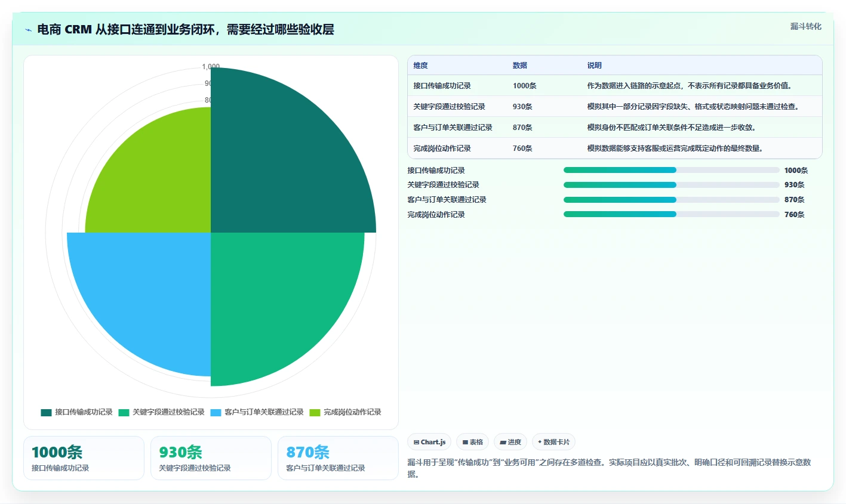This screenshot has width=846, height=504.
Task: Toggle the 完成岗位动作记录 legend item
Action: (345, 412)
